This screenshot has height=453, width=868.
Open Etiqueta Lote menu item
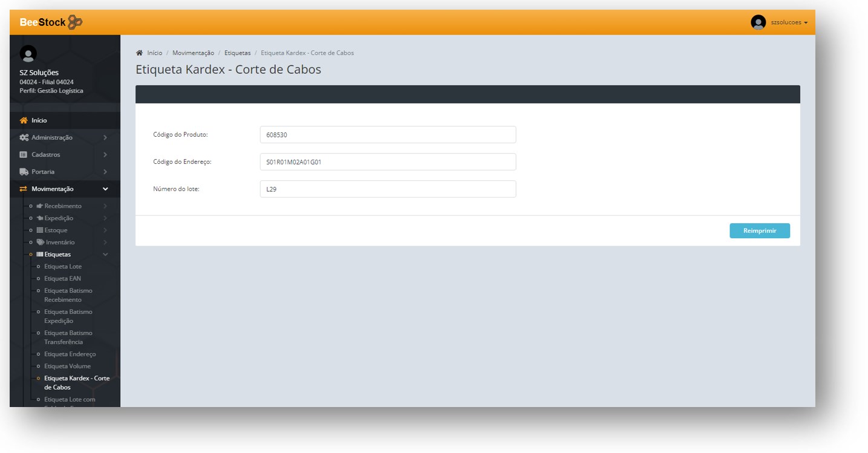click(63, 267)
